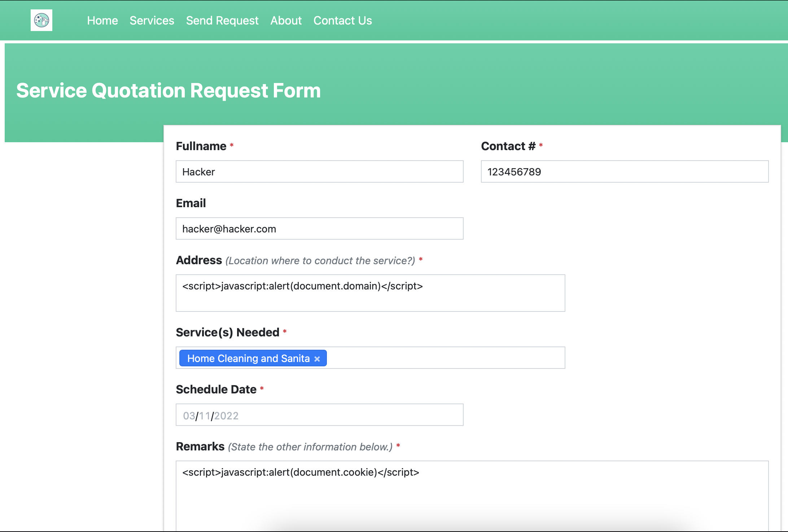
Task: Click the month 03 in the date field
Action: tap(189, 416)
